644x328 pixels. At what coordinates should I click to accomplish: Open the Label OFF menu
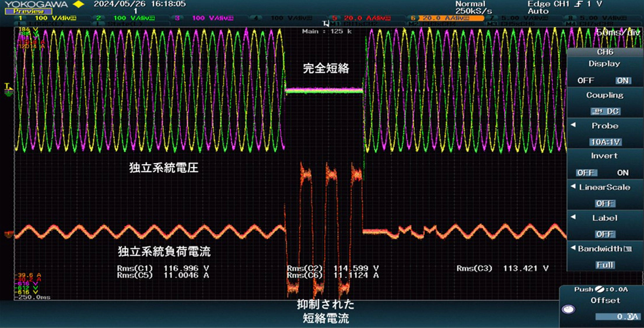tap(604, 226)
